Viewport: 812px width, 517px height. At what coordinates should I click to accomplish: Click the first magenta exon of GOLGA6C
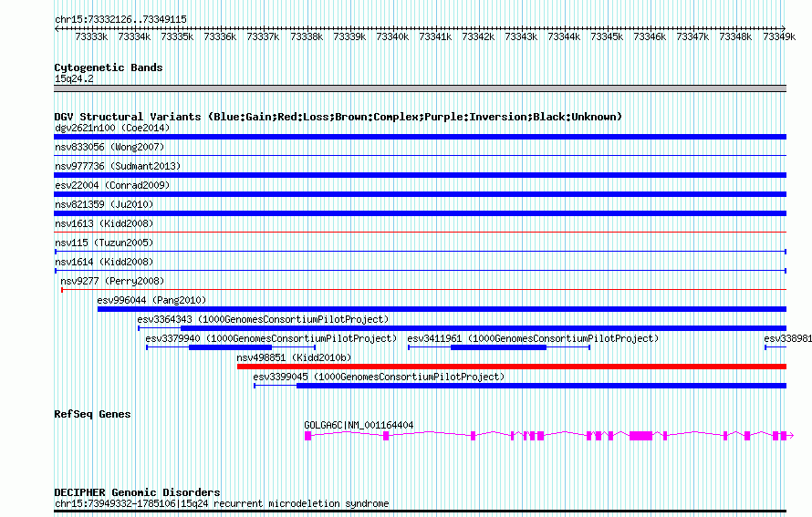point(308,436)
